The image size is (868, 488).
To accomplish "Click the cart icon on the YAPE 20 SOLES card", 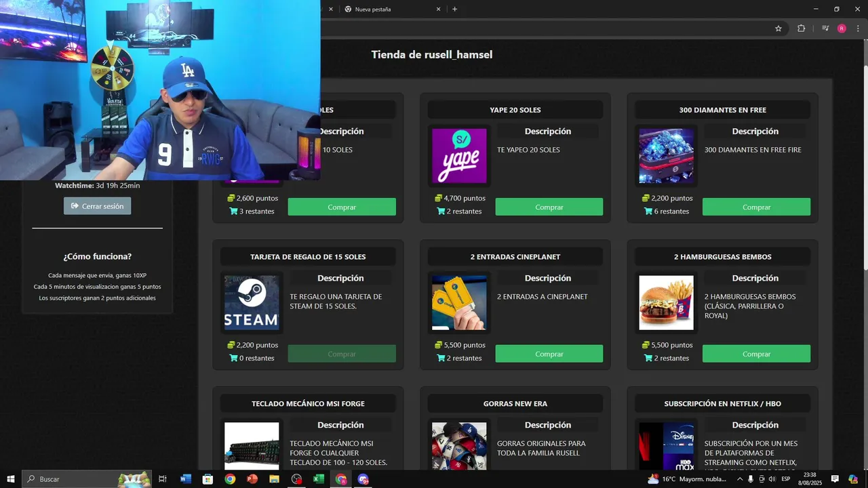I will click(x=441, y=211).
